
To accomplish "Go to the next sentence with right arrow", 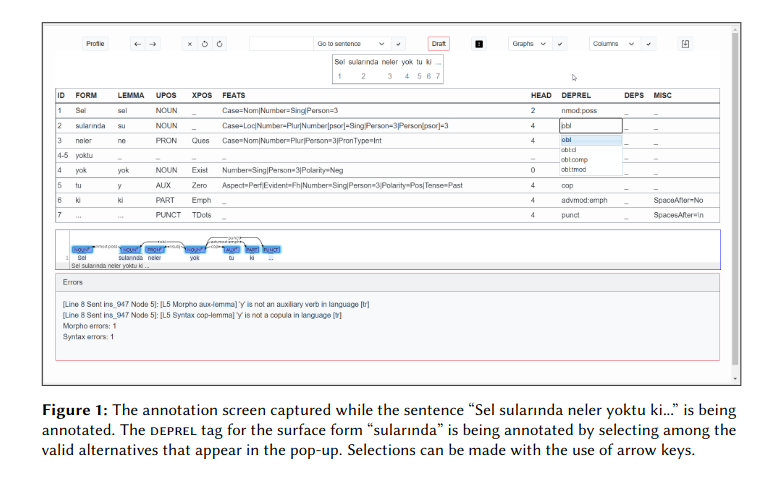I will [x=152, y=44].
